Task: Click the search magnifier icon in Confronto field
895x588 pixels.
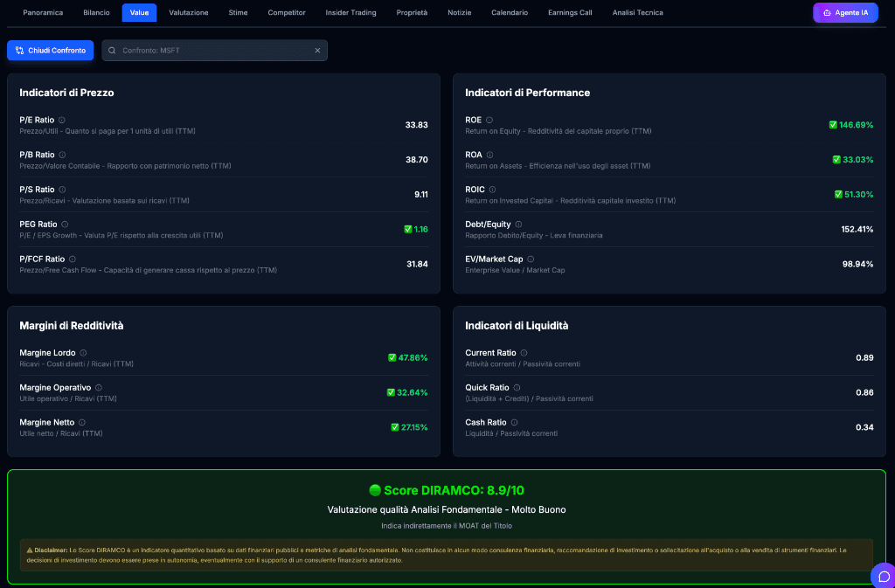Action: (112, 50)
